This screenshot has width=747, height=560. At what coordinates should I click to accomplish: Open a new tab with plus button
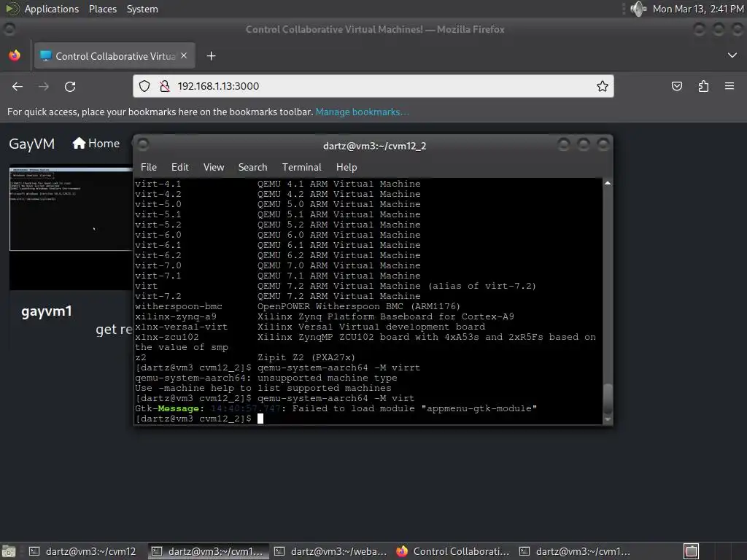211,56
